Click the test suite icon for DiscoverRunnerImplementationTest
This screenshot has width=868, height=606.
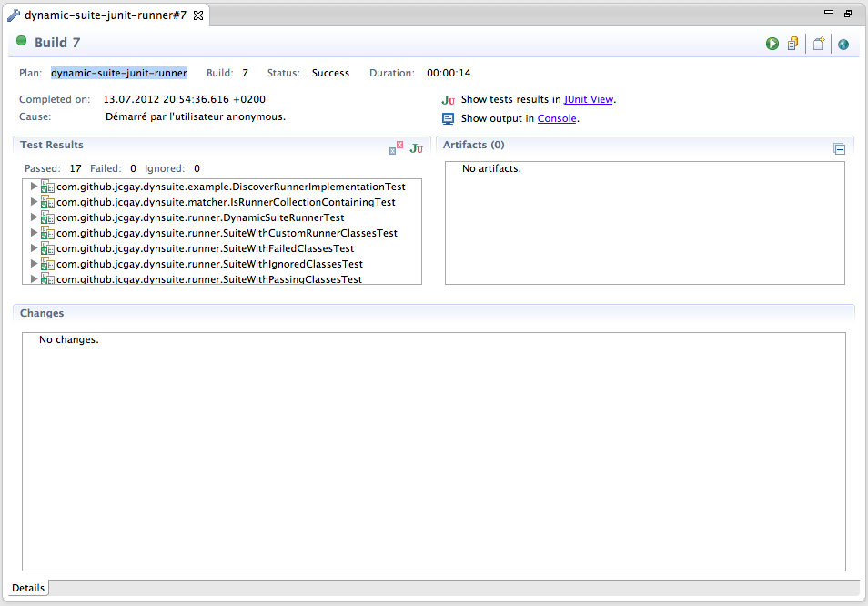tap(47, 187)
